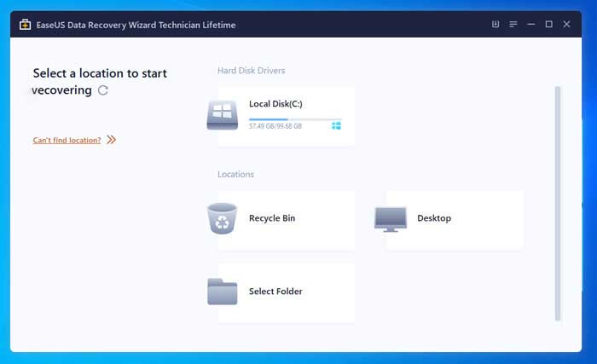Minimize the EaseUS window

[x=531, y=25]
